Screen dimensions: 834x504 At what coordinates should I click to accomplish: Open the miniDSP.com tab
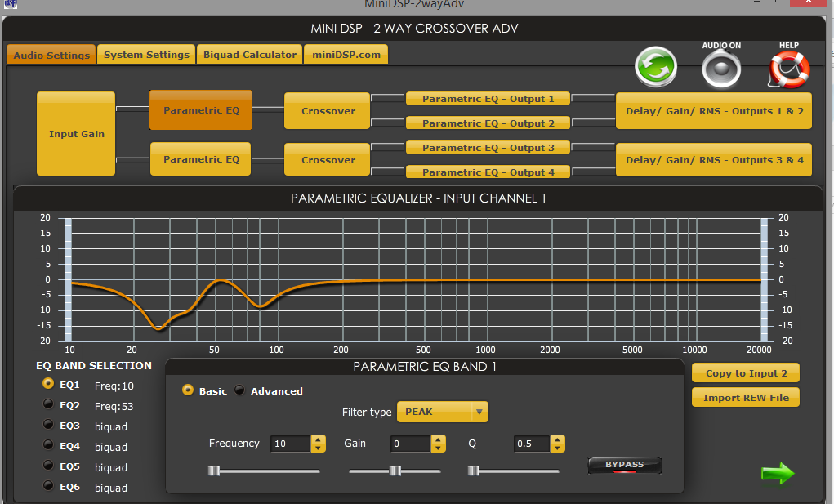tap(346, 54)
